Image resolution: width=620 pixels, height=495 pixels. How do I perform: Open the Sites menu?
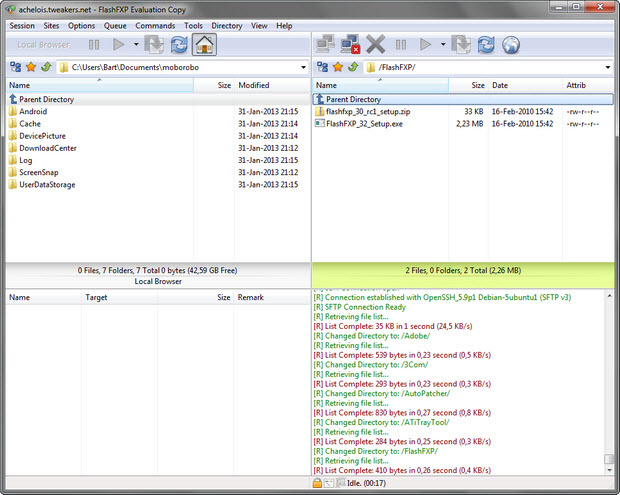[51, 26]
